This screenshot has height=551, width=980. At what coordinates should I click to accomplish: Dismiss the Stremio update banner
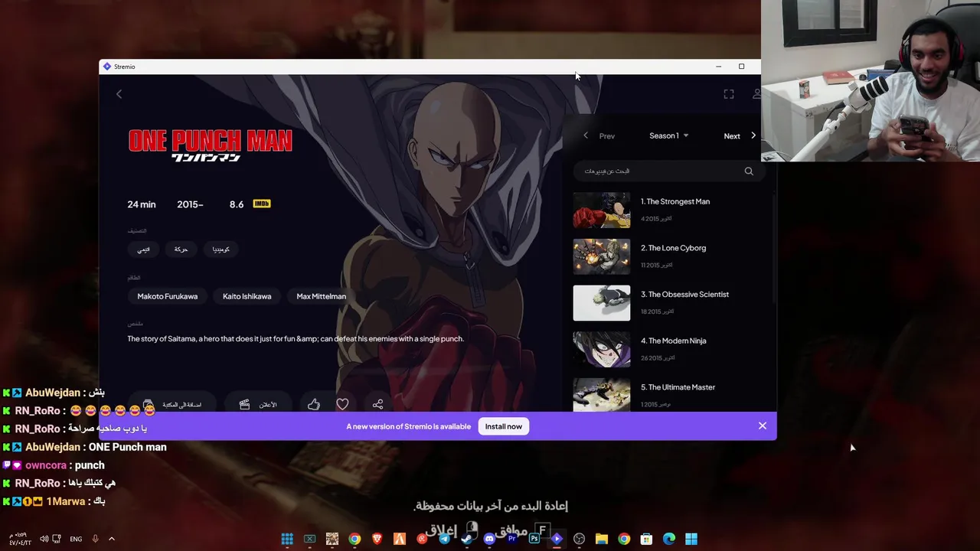pos(763,426)
